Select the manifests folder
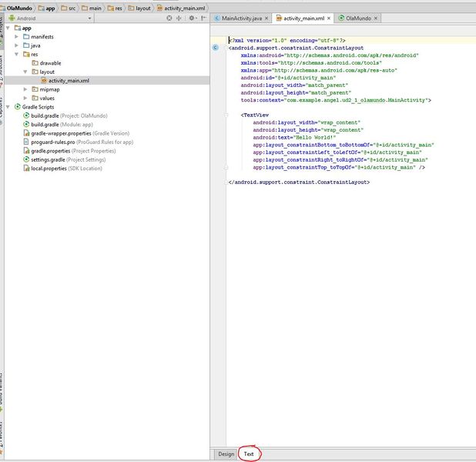 [x=39, y=37]
